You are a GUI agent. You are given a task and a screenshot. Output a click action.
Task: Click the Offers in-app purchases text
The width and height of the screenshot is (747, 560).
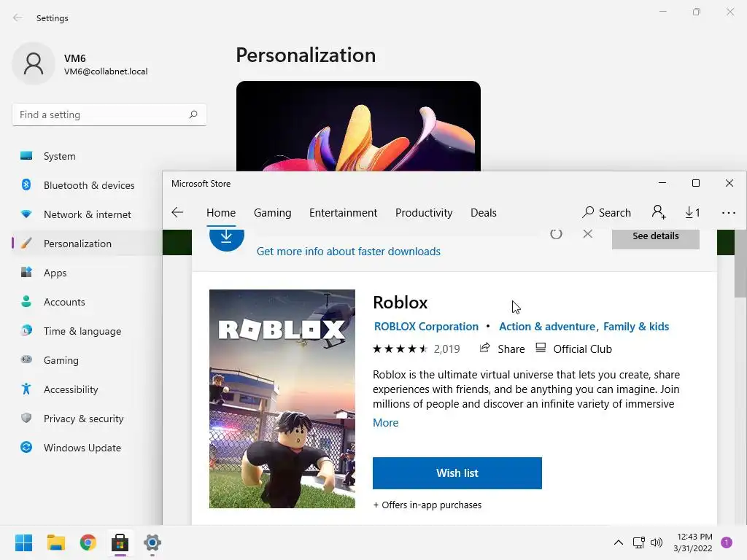(427, 505)
